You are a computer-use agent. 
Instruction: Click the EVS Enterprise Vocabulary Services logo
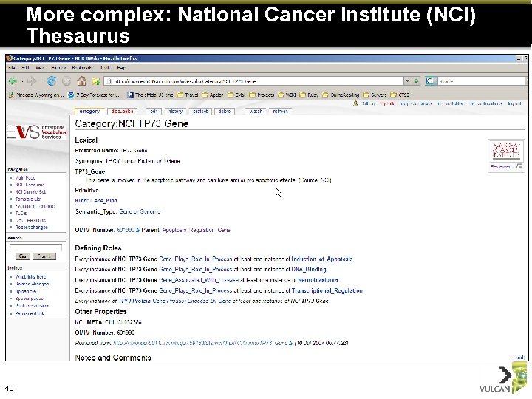tap(37, 132)
